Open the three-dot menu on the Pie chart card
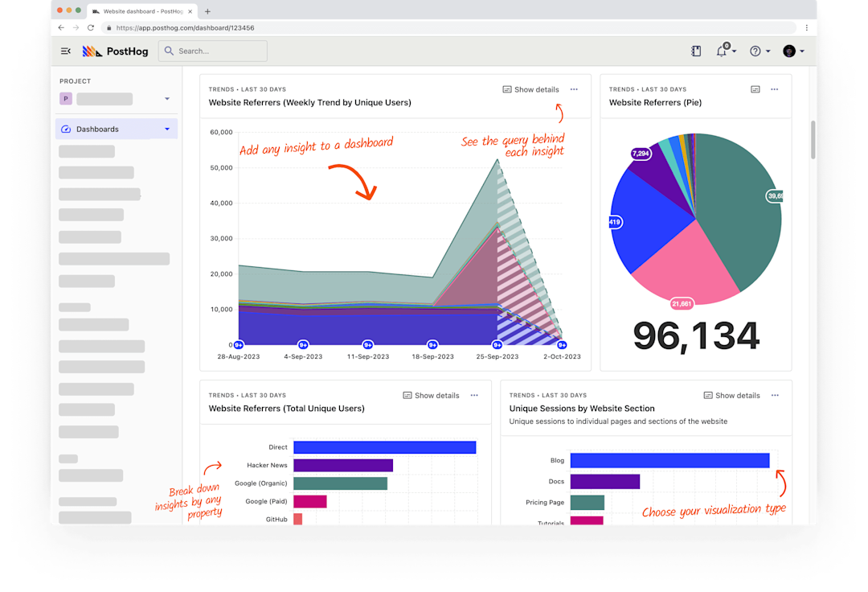 pos(774,89)
